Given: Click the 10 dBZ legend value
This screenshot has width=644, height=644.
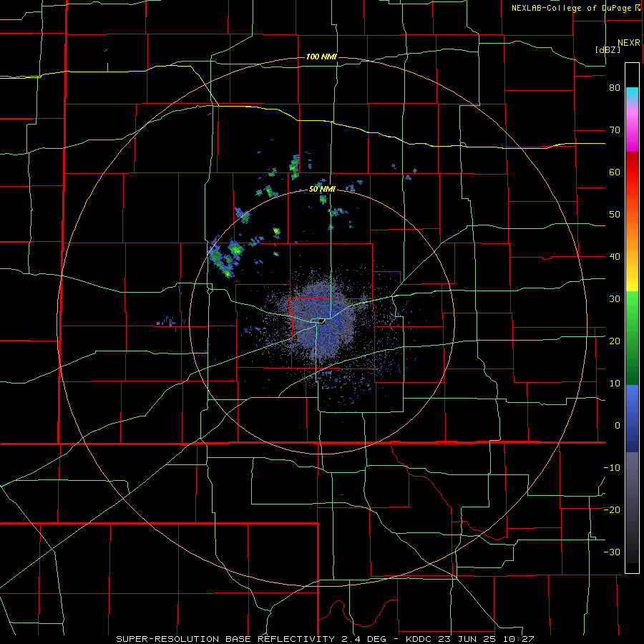Looking at the screenshot, I should (x=615, y=384).
